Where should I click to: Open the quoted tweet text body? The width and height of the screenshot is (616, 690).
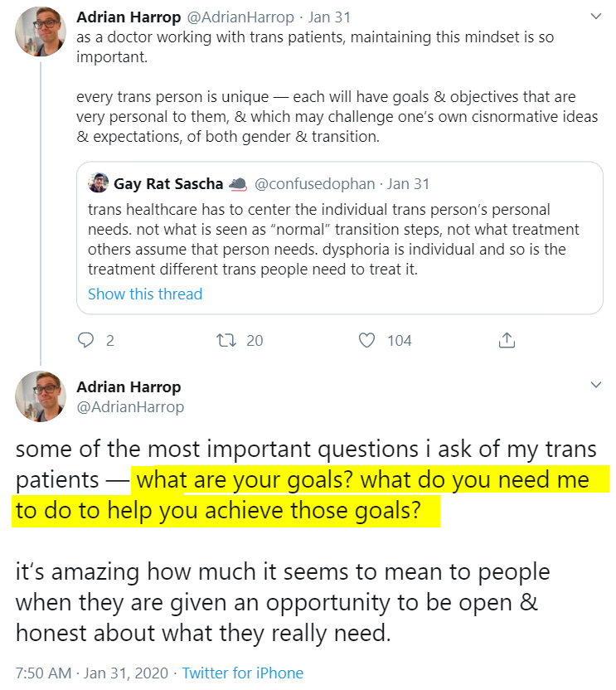(333, 240)
